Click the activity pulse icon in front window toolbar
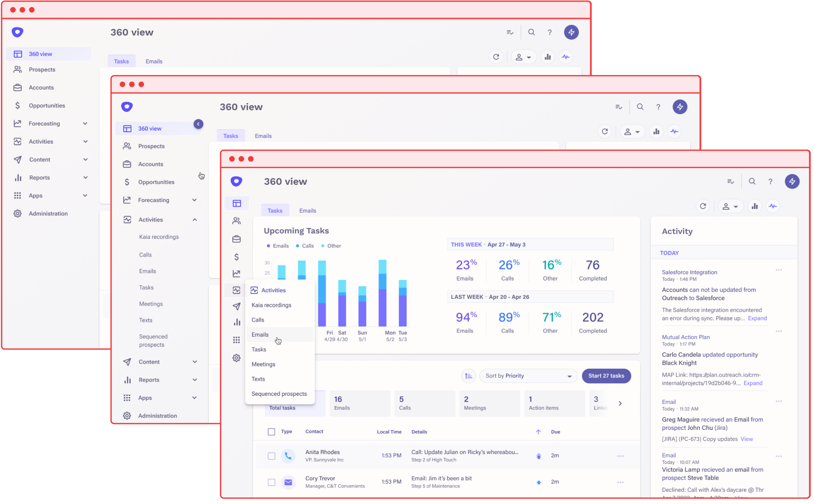This screenshot has height=504, width=814. tap(773, 206)
